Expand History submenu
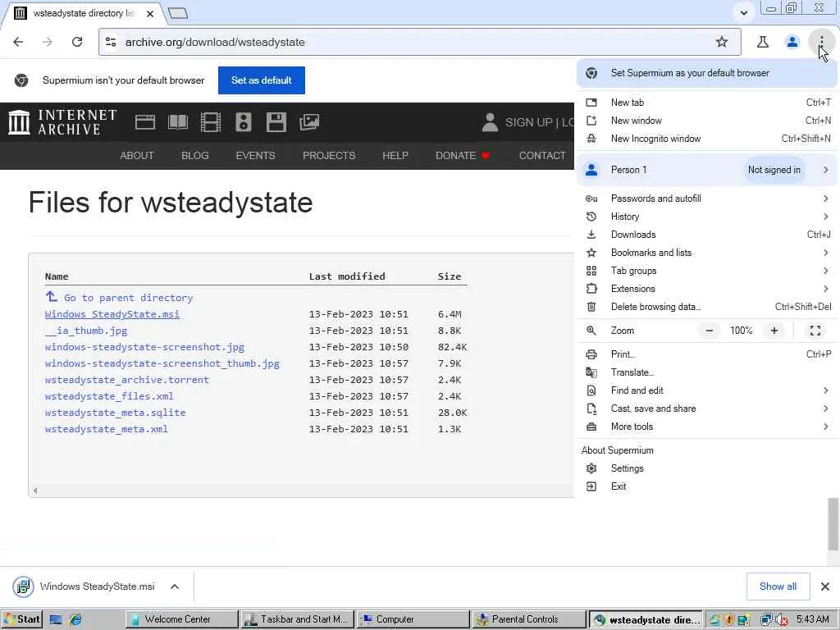 point(707,217)
